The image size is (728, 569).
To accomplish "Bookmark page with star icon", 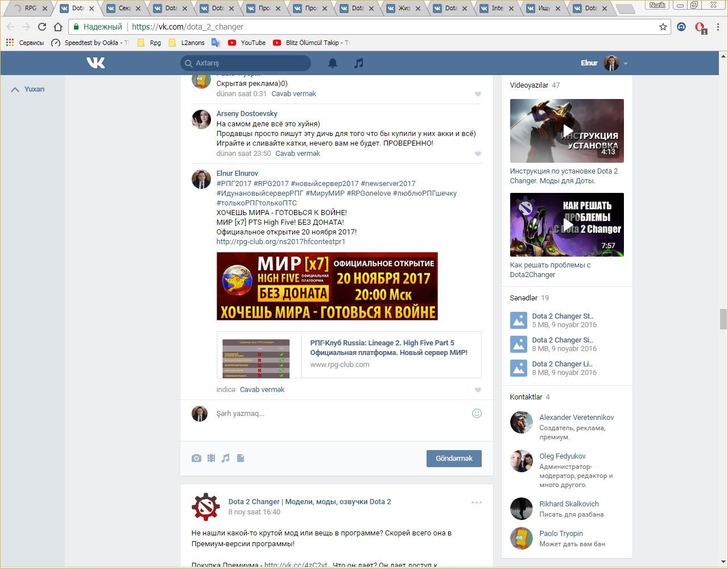I will click(x=663, y=27).
